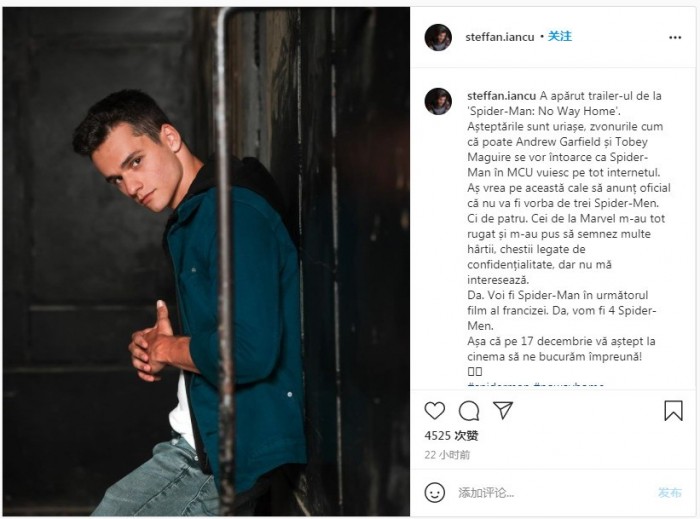Save the post using the bookmark icon
Viewport: 700px width, 519px height.
674,410
